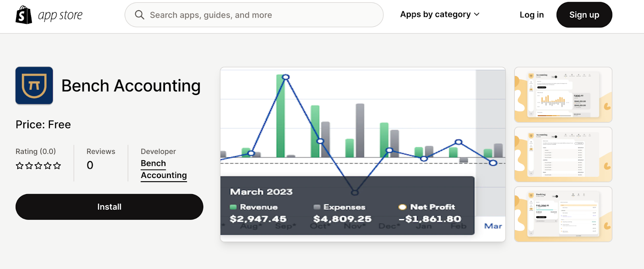Click the Bench Accounting title heading
644x269 pixels.
(131, 86)
